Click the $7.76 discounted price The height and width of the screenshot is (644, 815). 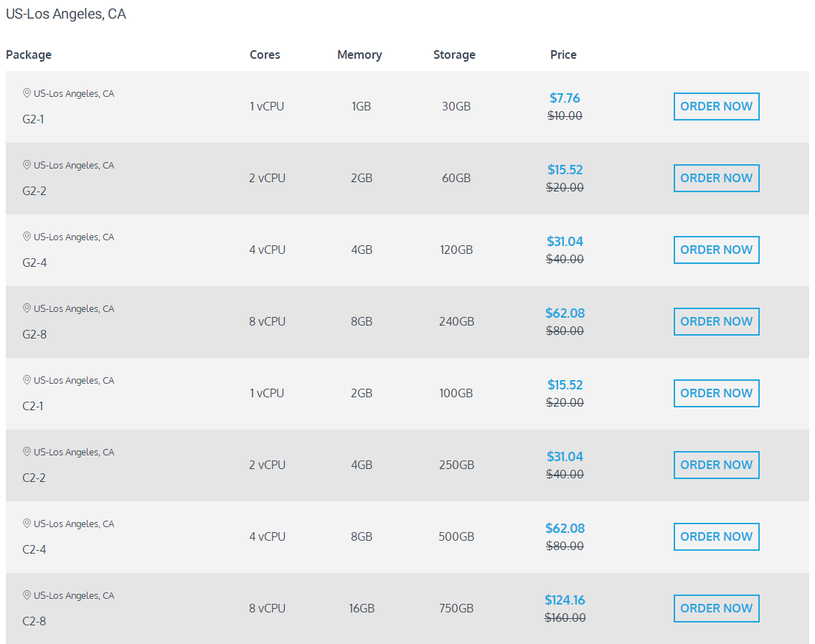(565, 98)
